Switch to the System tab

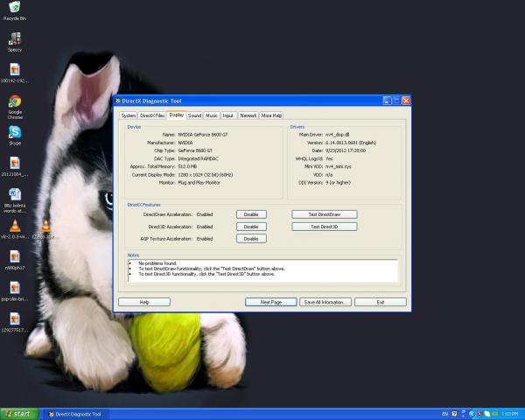click(x=129, y=115)
